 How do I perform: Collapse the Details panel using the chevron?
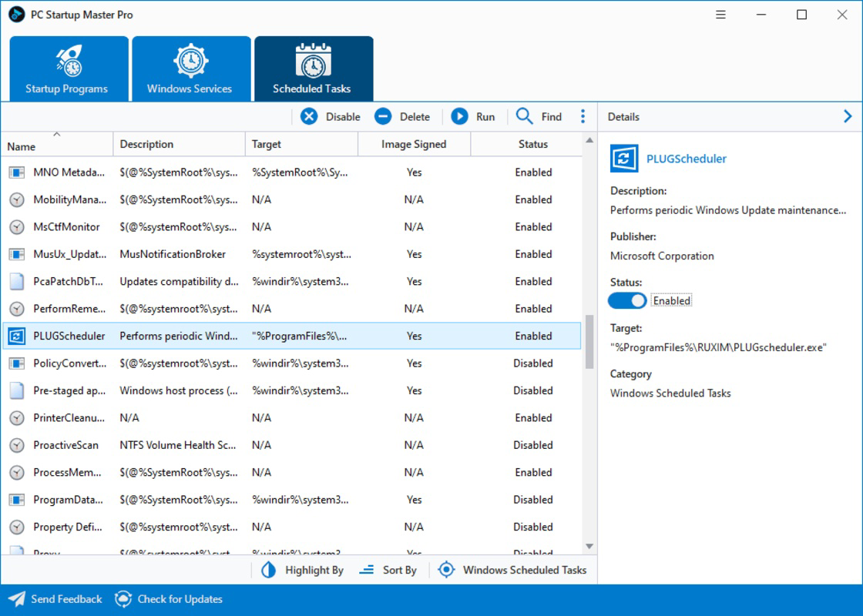pos(848,116)
